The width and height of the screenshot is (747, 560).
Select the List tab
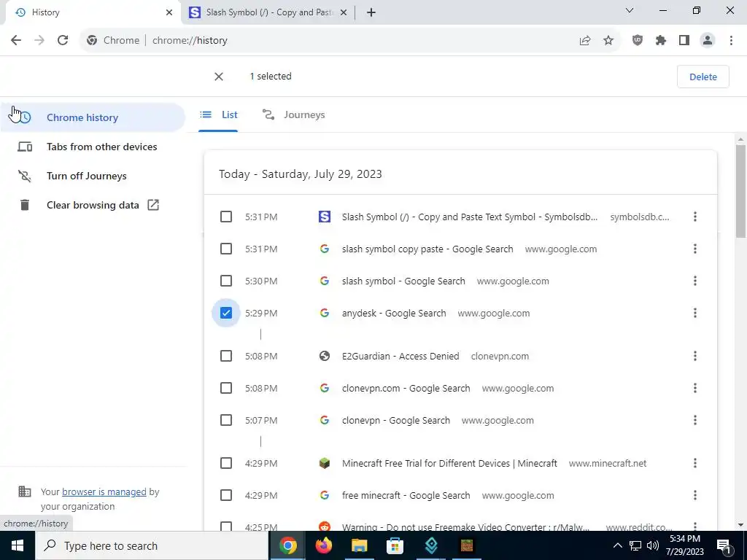click(x=218, y=114)
